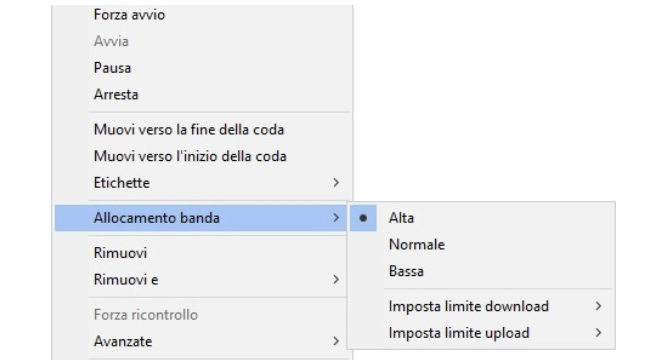
Task: Click the bullet marker next to Alta
Action: 363,218
